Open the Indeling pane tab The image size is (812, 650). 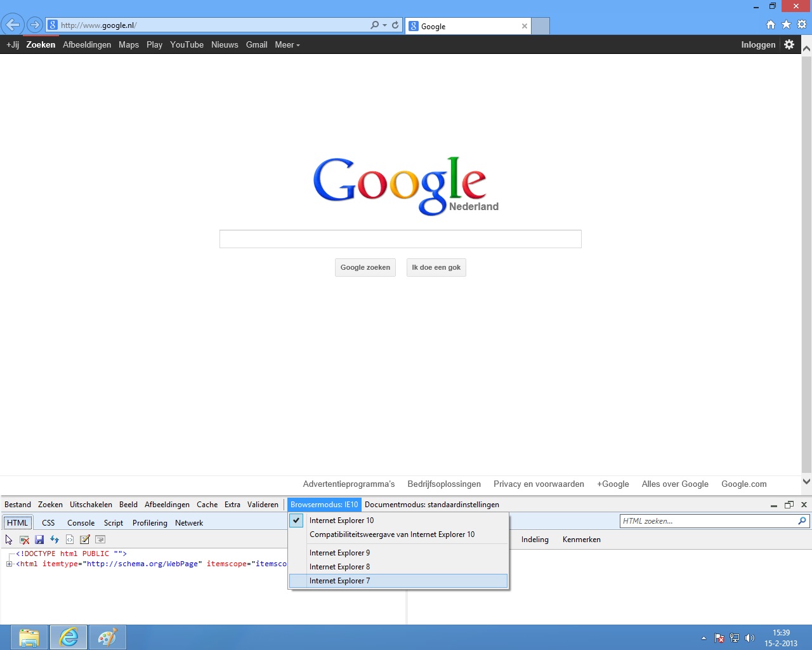[535, 540]
